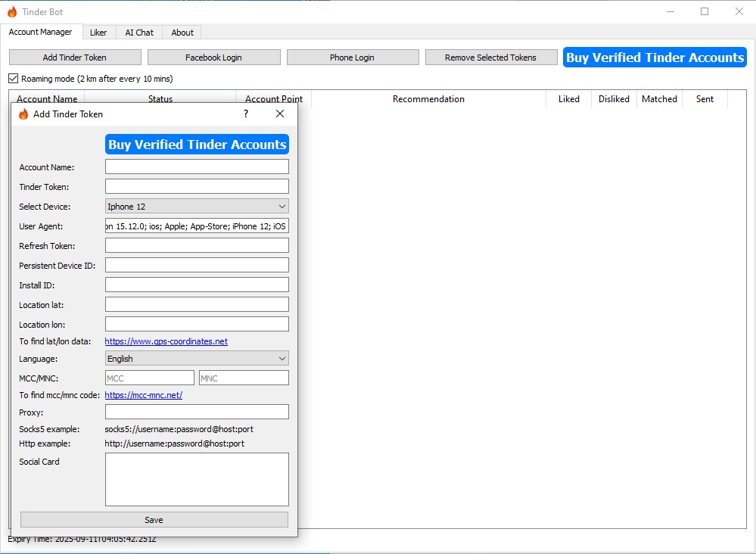Switch to the Account Manager tab

tap(41, 32)
